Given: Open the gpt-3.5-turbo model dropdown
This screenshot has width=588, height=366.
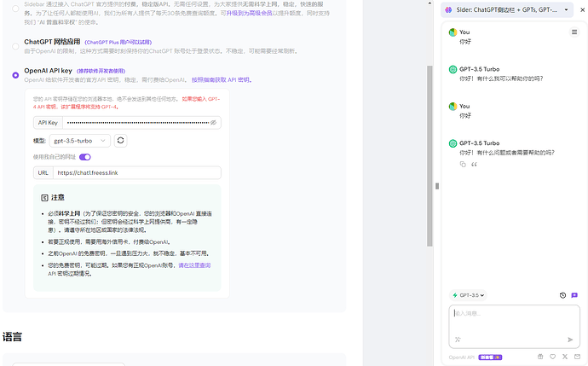Looking at the screenshot, I should pos(80,141).
